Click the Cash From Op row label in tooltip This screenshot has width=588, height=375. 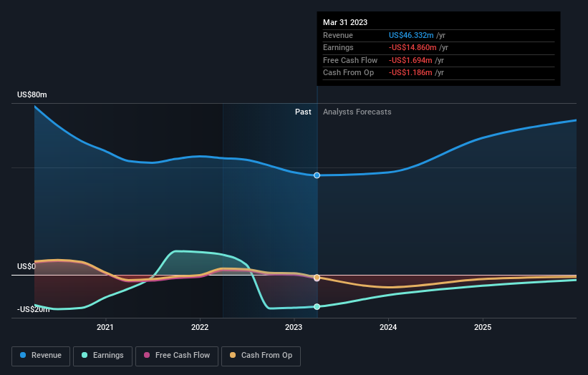click(x=348, y=73)
